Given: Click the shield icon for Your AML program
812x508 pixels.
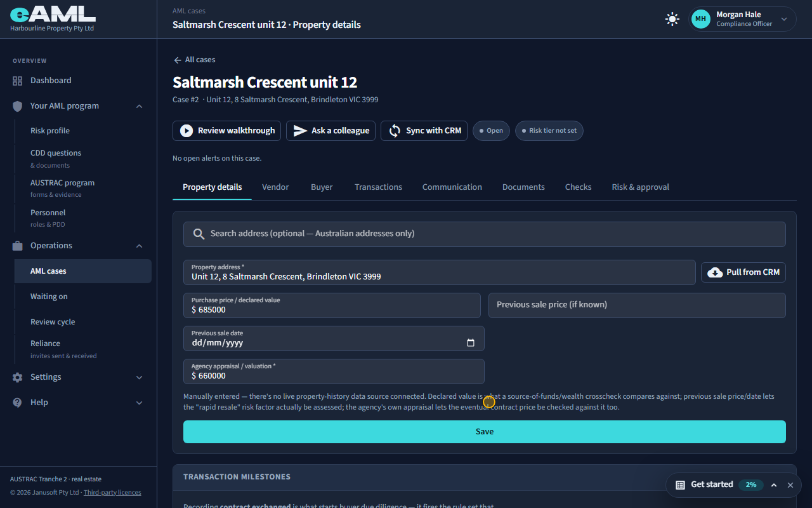Looking at the screenshot, I should tap(17, 106).
